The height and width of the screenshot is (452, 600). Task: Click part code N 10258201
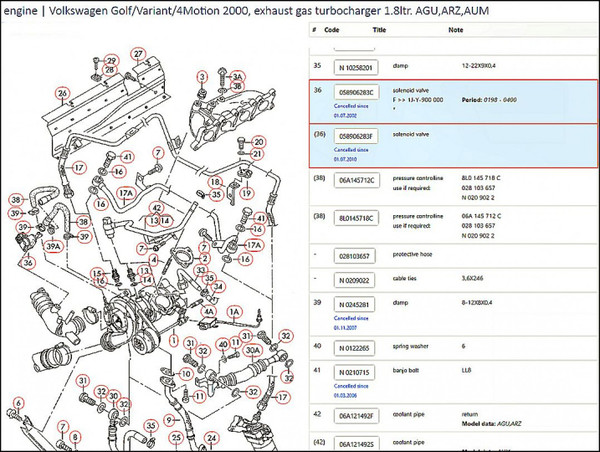(x=356, y=67)
